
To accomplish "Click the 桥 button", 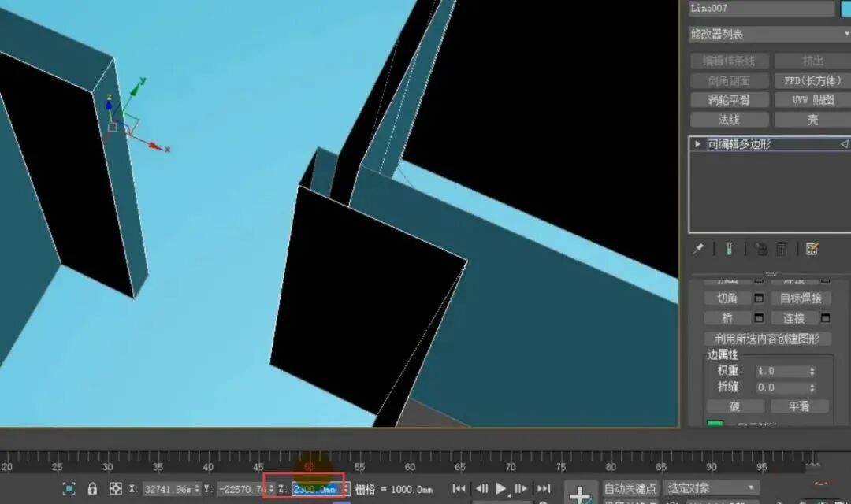I will point(727,318).
